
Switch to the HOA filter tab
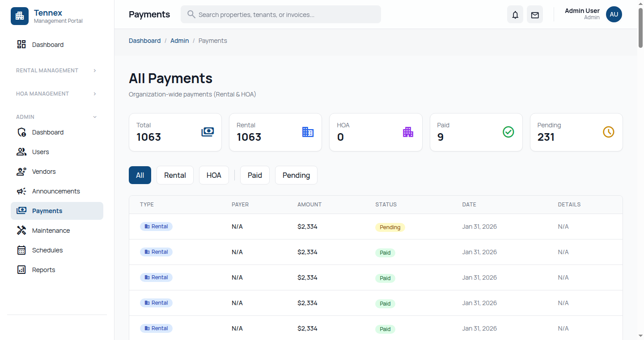coord(214,175)
